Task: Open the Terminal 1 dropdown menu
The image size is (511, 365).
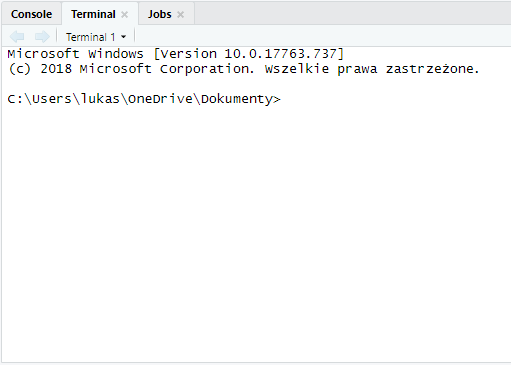Action: tap(96, 37)
